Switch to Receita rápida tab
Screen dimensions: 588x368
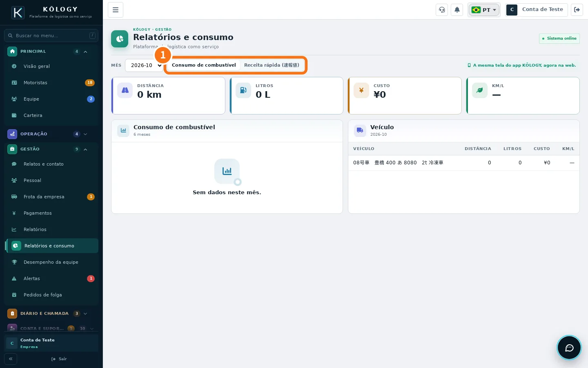click(x=272, y=65)
